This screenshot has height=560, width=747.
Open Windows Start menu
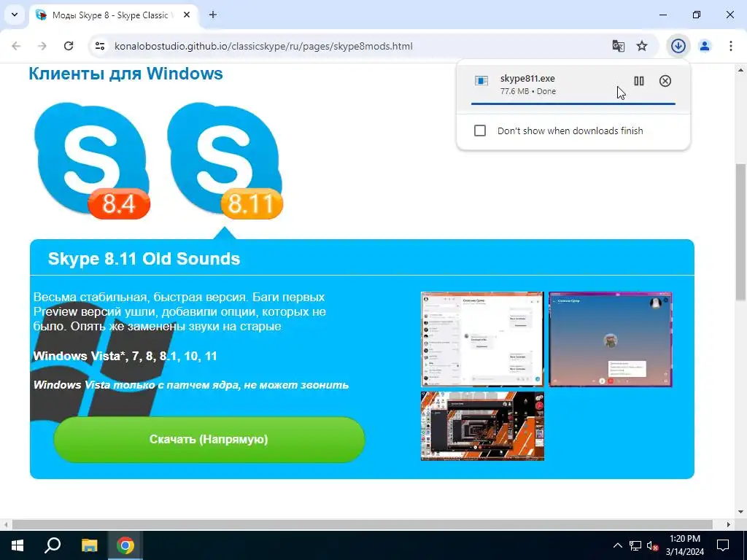[x=18, y=545]
